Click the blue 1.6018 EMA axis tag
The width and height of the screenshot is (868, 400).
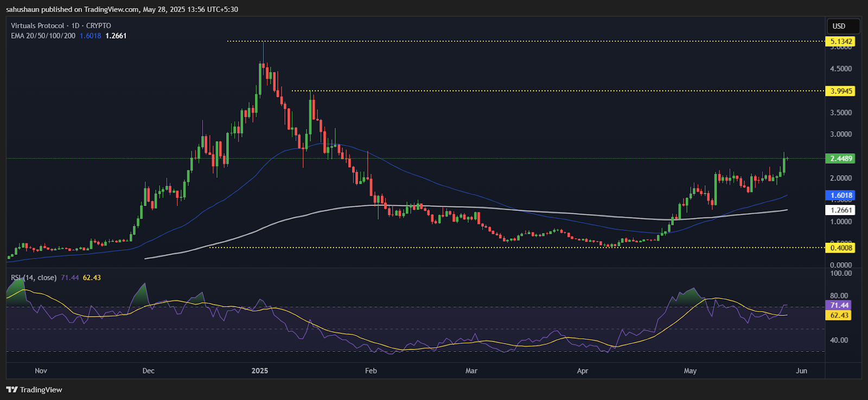(x=840, y=196)
